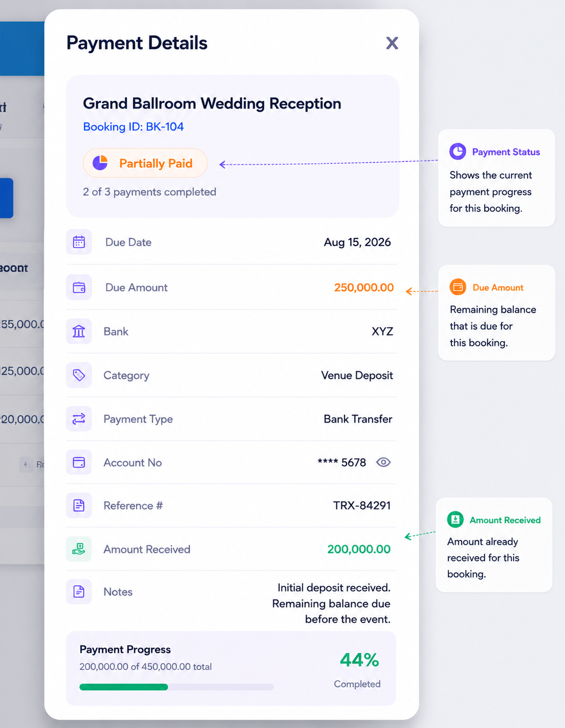Click the Partially Paid status badge
Screen dimensions: 565x728
pyautogui.click(x=145, y=163)
